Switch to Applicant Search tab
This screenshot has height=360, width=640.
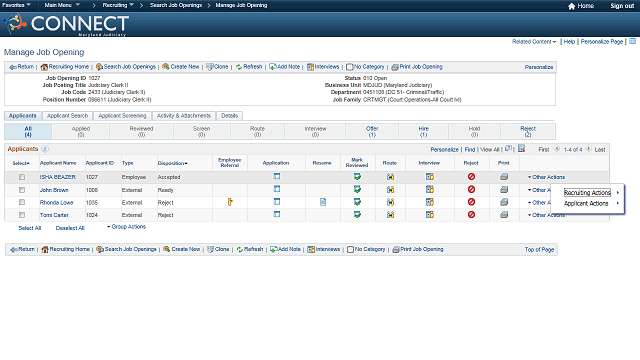pyautogui.click(x=67, y=116)
